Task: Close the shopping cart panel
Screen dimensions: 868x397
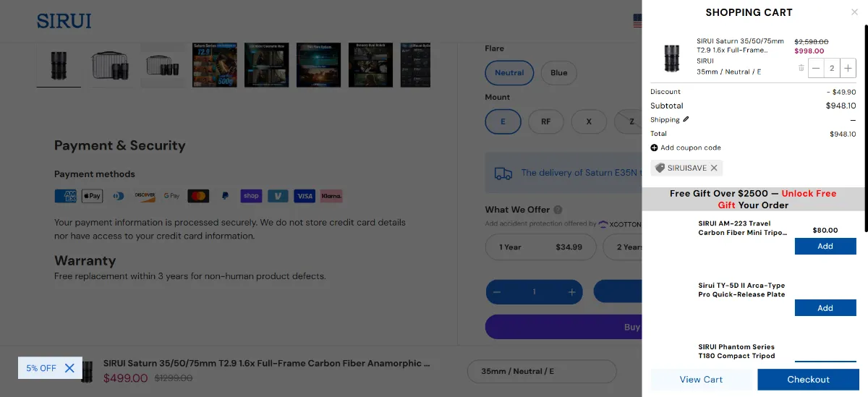Action: click(854, 12)
